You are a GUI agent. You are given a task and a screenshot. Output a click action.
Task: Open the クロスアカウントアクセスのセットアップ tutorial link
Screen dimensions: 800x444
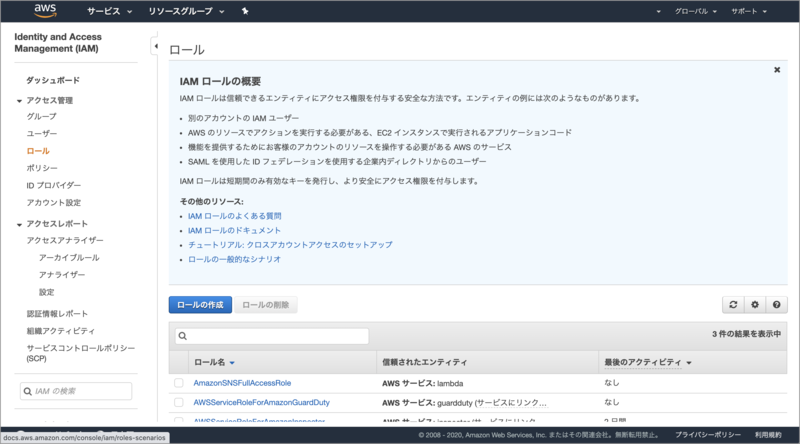point(290,244)
